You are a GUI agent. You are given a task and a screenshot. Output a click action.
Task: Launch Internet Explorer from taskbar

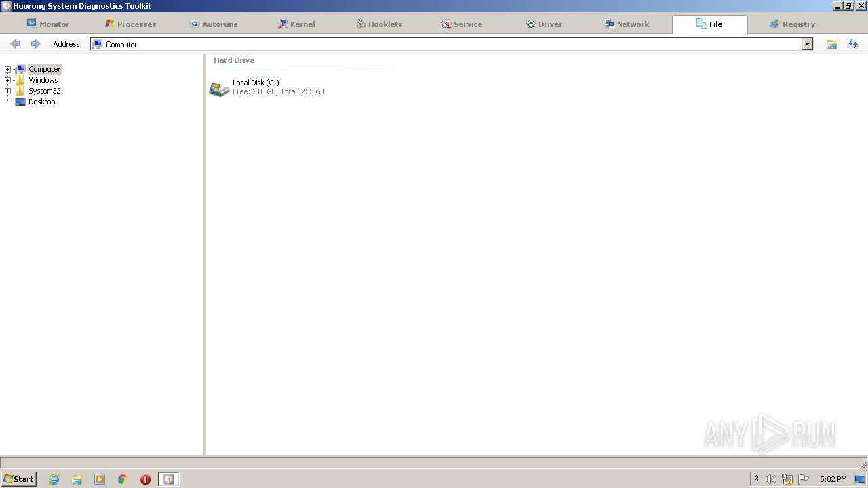(54, 479)
